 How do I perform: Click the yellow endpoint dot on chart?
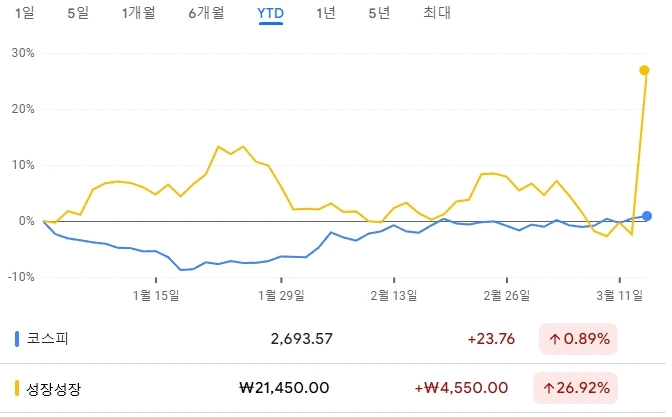(644, 70)
